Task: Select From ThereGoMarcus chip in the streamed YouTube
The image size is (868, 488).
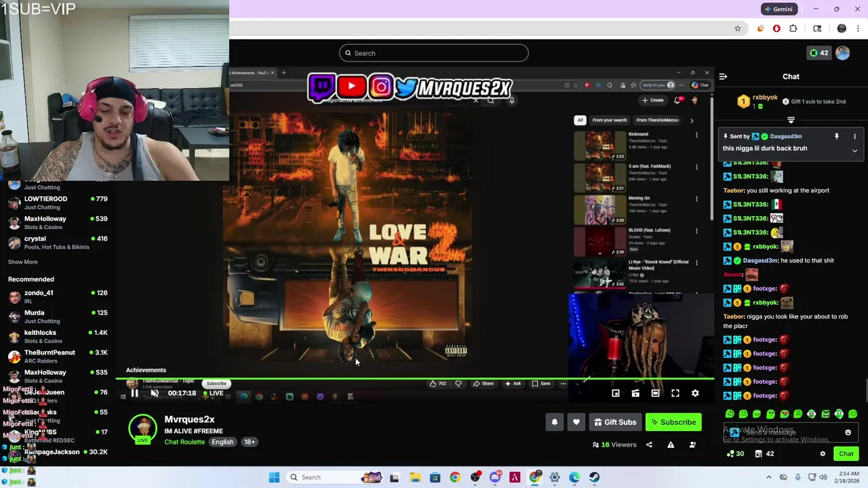Action: tap(657, 120)
